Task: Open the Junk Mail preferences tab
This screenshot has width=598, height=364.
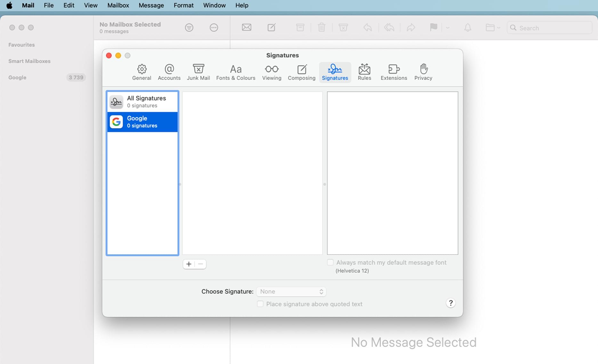Action: coord(198,72)
